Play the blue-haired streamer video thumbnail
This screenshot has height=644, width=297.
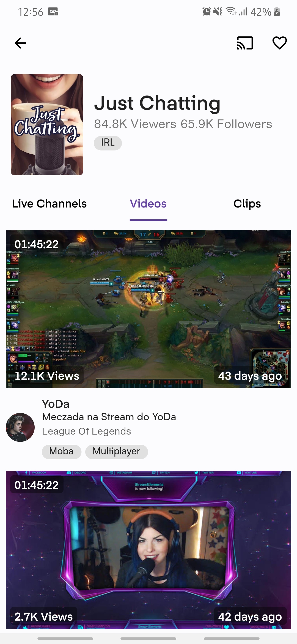point(148,550)
